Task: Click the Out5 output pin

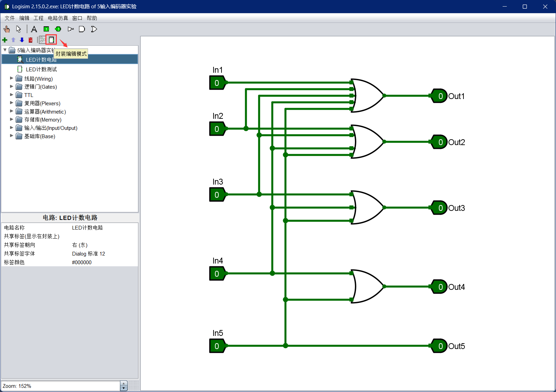Action: [x=440, y=346]
